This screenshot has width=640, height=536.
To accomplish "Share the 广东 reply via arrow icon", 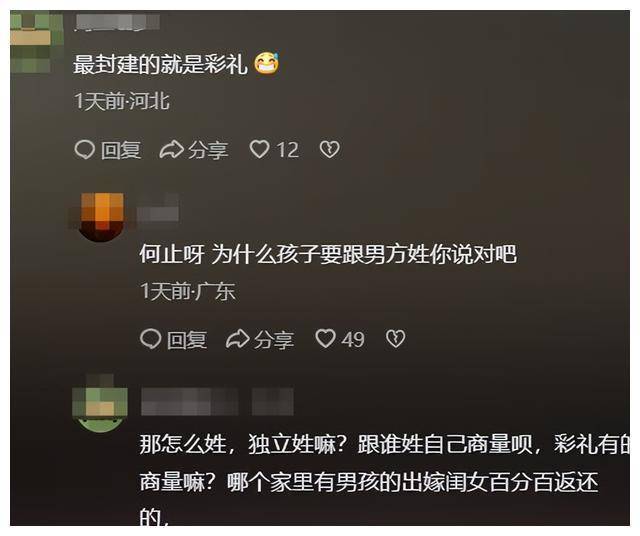I will coord(238,339).
